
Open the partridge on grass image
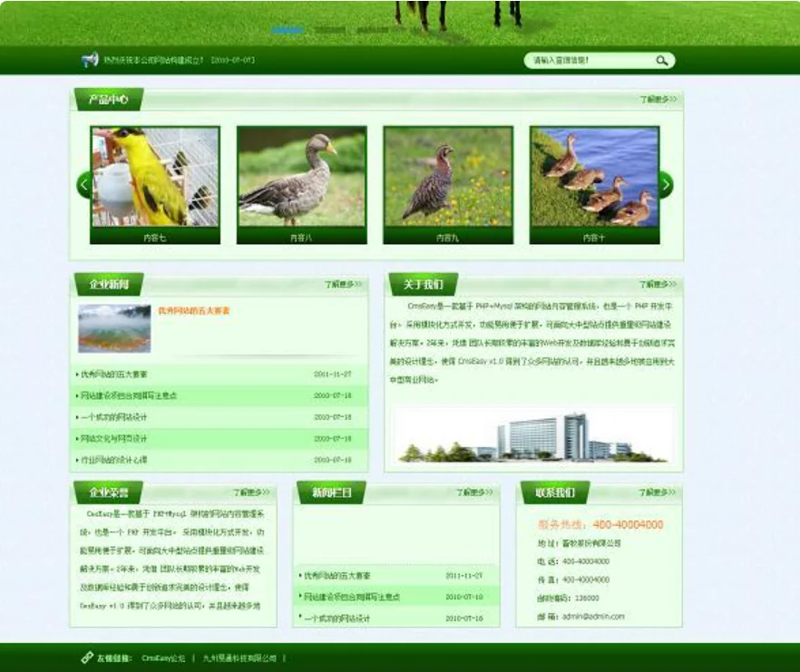coord(448,177)
